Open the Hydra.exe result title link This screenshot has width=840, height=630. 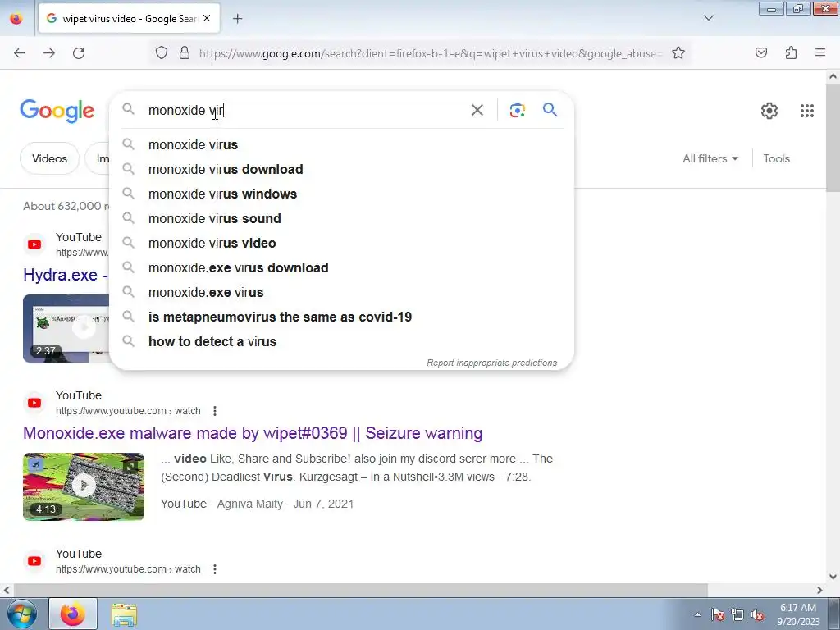pyautogui.click(x=66, y=275)
